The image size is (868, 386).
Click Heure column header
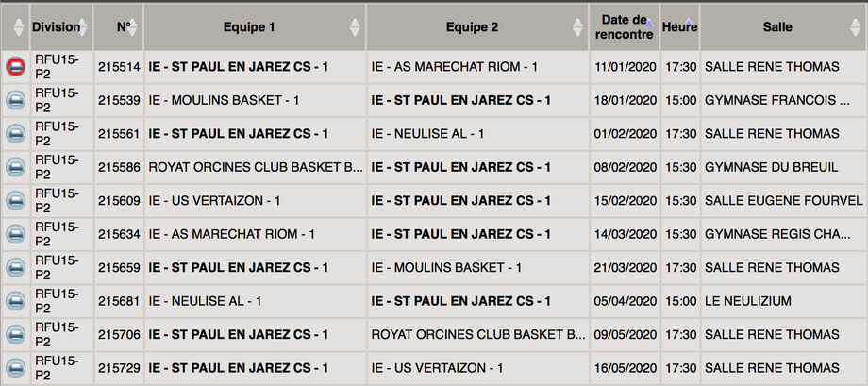[680, 27]
